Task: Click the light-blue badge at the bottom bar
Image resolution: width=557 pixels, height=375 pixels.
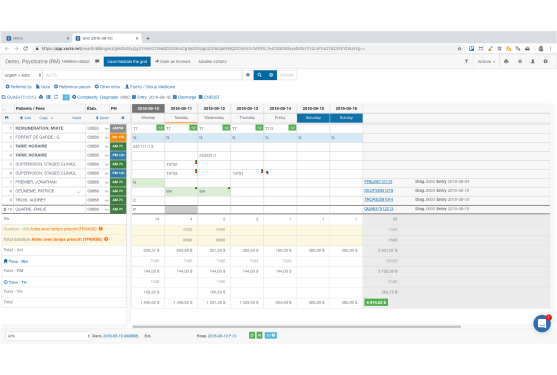Action: click(x=271, y=335)
